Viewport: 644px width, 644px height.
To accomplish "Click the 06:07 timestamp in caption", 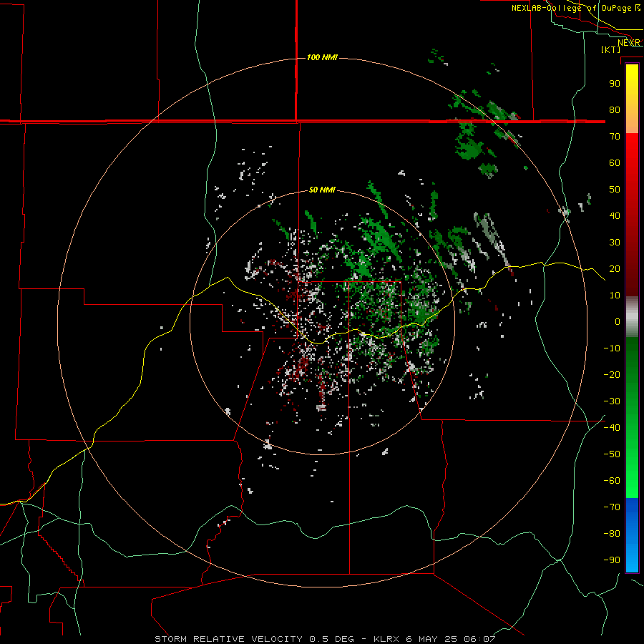I will 479,639.
